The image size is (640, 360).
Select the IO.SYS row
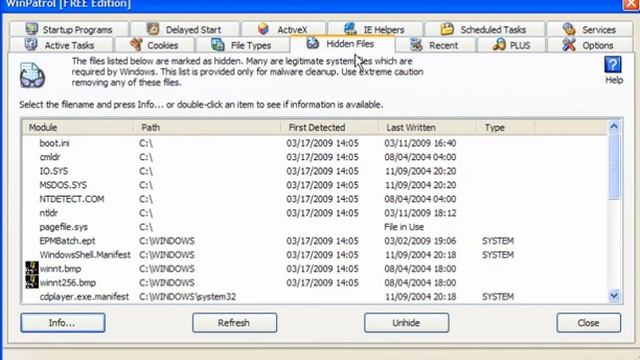[314, 171]
